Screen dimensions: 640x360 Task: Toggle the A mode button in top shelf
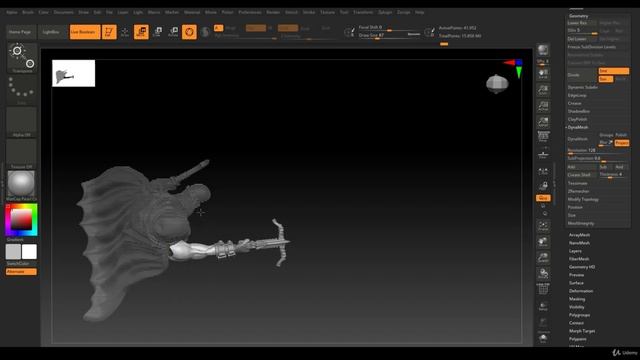(x=218, y=28)
